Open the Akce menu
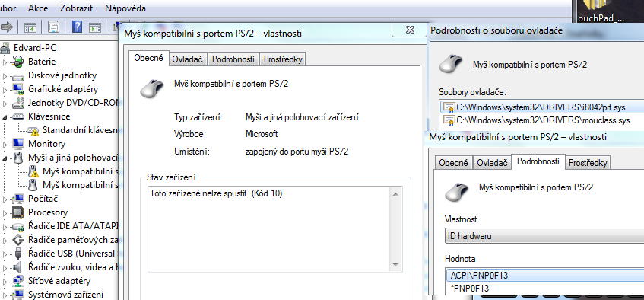Image resolution: width=644 pixels, height=300 pixels. click(x=38, y=8)
